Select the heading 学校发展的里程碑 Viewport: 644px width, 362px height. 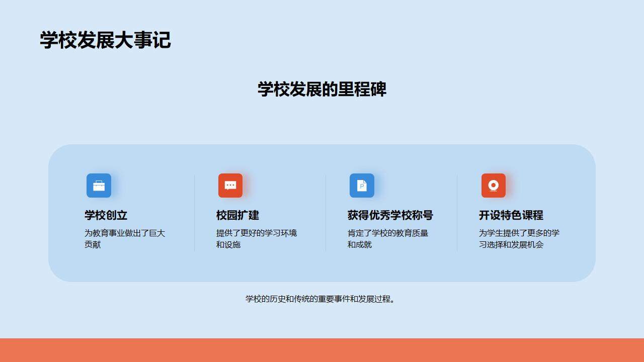(x=322, y=89)
